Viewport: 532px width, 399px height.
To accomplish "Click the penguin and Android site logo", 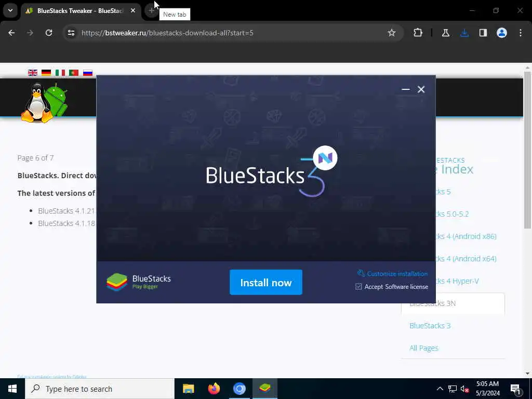I will click(x=44, y=102).
